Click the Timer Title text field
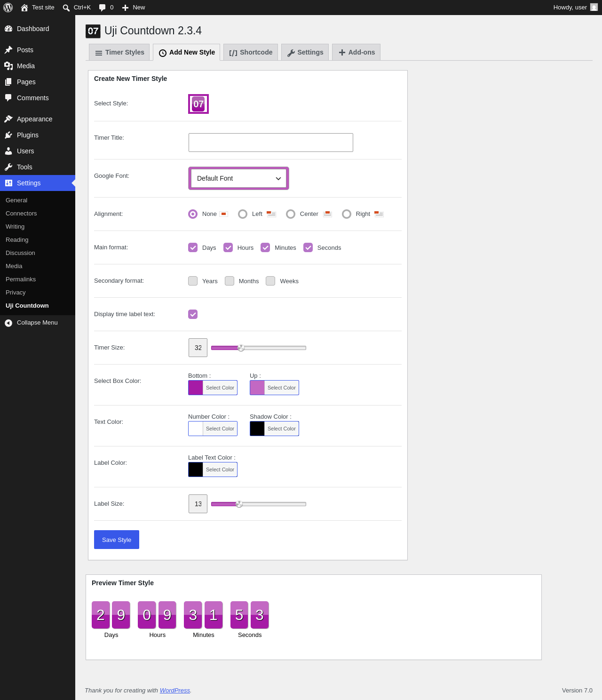 click(x=271, y=143)
